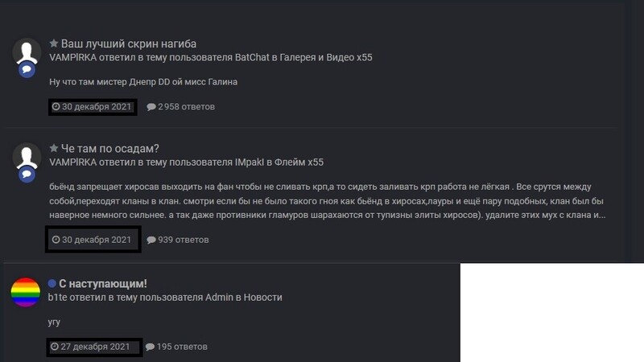644x362 pixels.
Task: Click the blue unread dot beside "С наступающим!"
Action: point(52,283)
